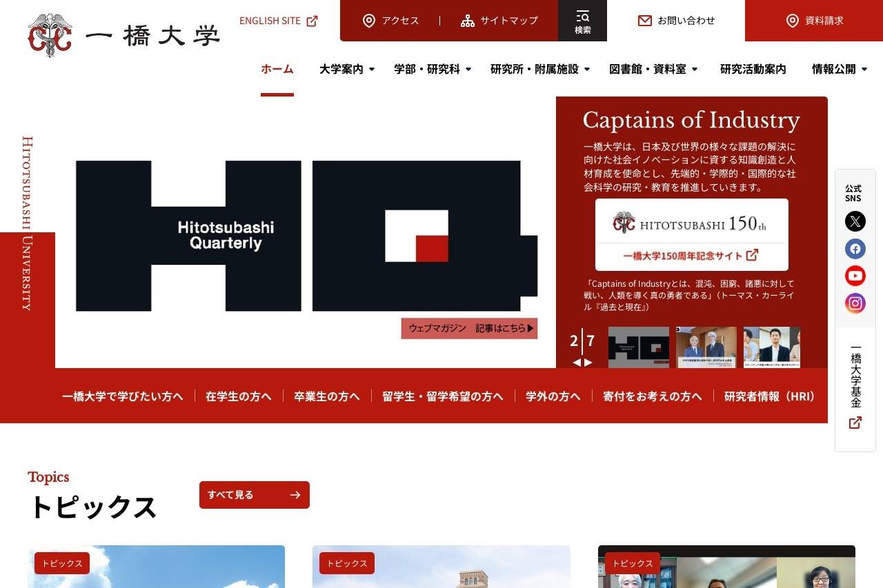The height and width of the screenshot is (588, 883).
Task: Open the 研究活動案内 menu item
Action: pos(753,69)
